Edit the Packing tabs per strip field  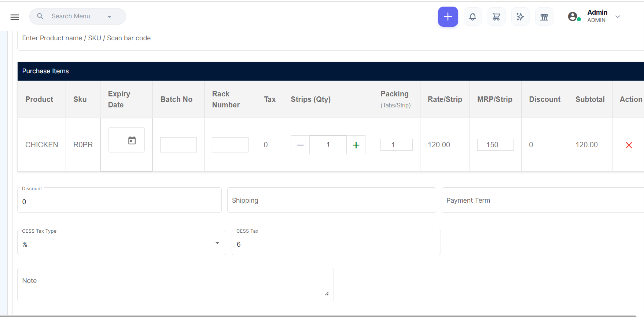(397, 145)
